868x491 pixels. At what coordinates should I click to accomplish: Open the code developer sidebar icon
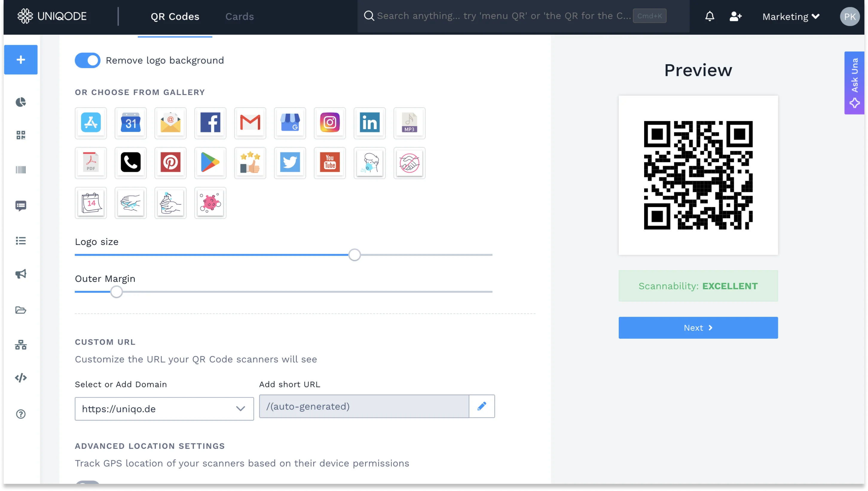(21, 378)
